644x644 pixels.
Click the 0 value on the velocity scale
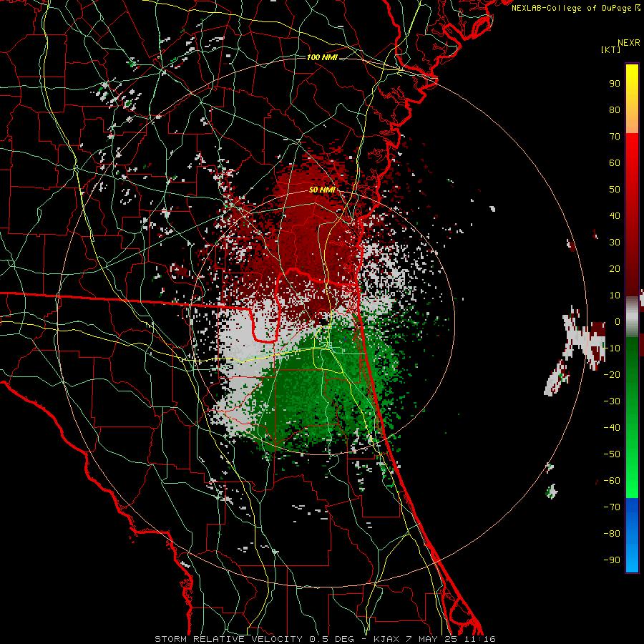click(x=618, y=321)
